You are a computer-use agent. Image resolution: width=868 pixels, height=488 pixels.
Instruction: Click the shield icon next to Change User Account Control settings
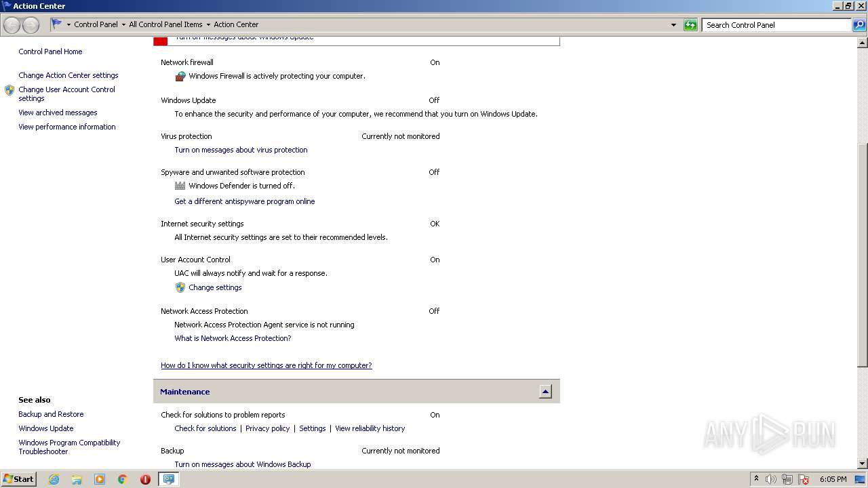pyautogui.click(x=9, y=90)
